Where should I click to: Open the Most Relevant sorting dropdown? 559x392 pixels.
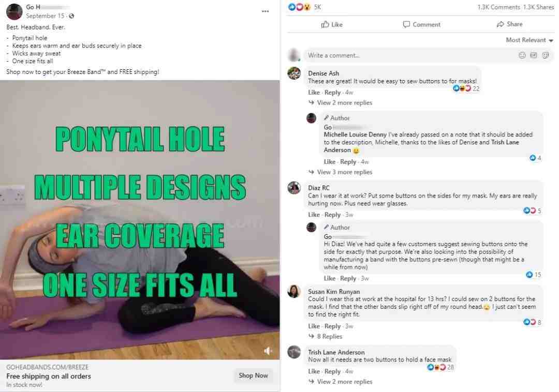[529, 40]
